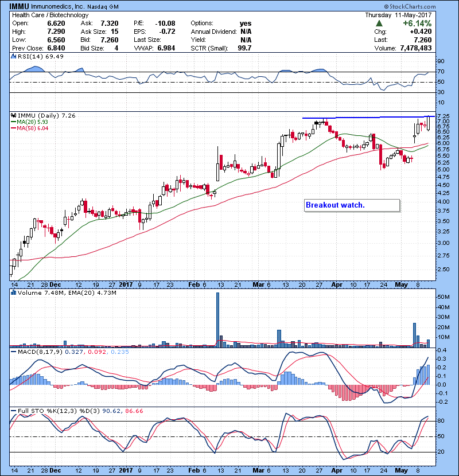Image resolution: width=459 pixels, height=476 pixels.
Task: Click the Feb label on the price chart date axis
Action: pos(194,285)
